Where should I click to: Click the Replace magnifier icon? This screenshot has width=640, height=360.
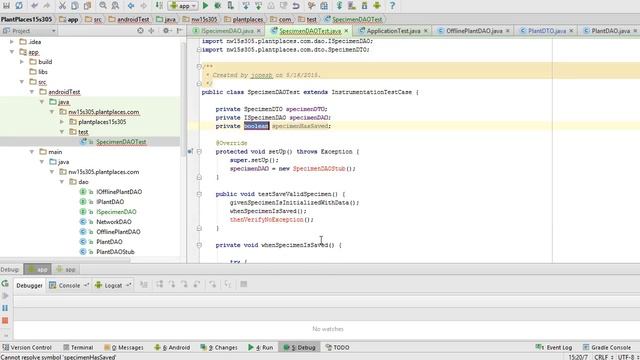pyautogui.click(x=116, y=5)
